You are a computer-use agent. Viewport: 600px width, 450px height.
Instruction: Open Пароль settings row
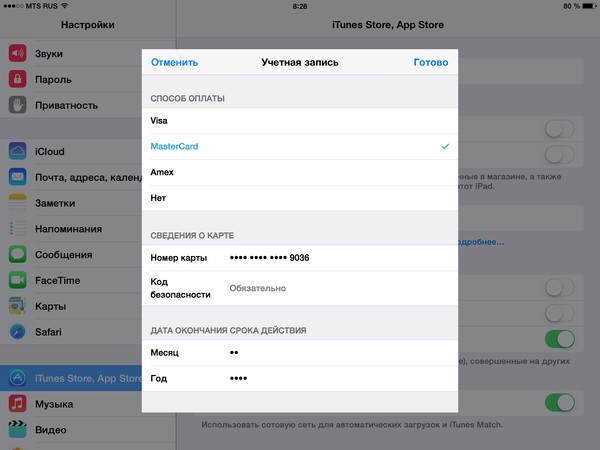click(71, 79)
